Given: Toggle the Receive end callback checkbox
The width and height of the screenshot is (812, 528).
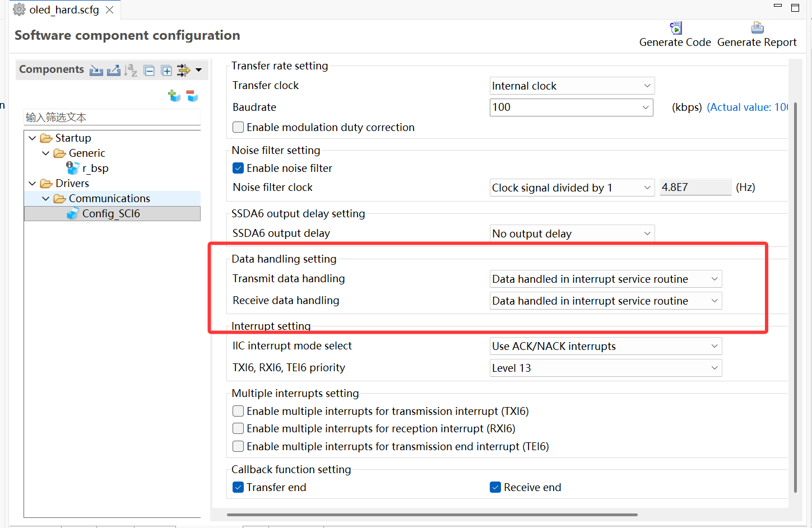Looking at the screenshot, I should click(495, 487).
